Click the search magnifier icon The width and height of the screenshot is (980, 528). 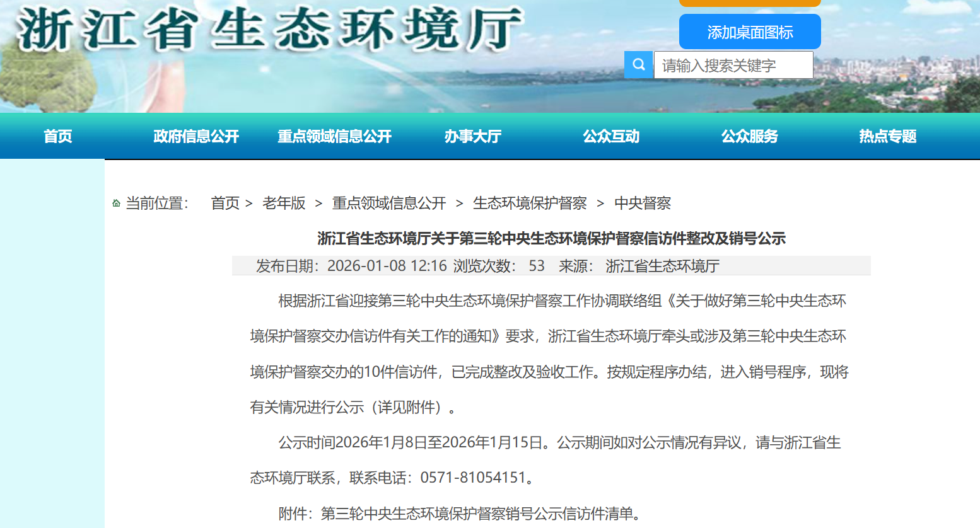638,64
